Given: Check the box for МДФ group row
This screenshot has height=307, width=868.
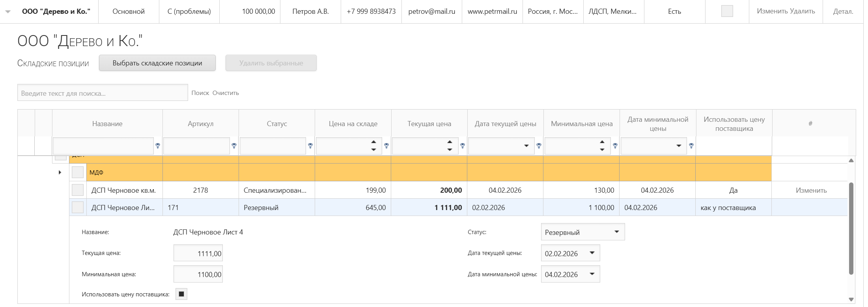Looking at the screenshot, I should [x=78, y=173].
